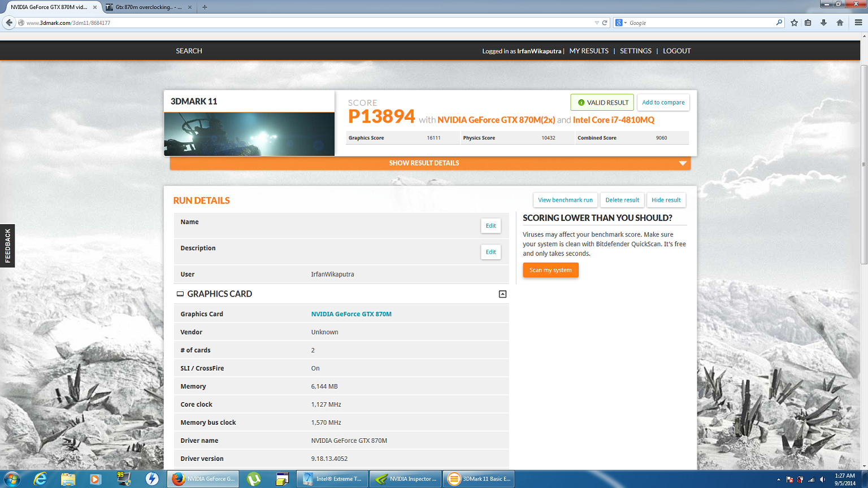Click the page vertical scrollbar thumb
Screen dimensions: 868x488
[x=863, y=164]
